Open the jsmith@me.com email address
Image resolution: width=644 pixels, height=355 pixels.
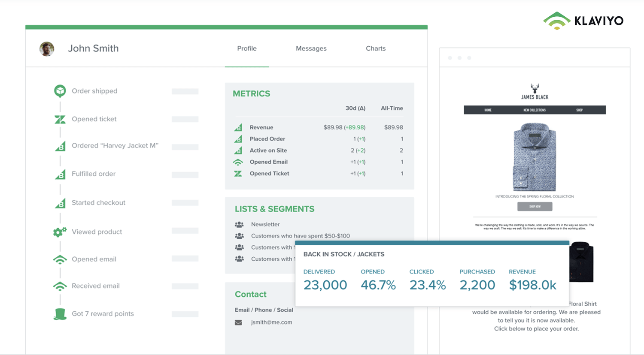coord(271,322)
